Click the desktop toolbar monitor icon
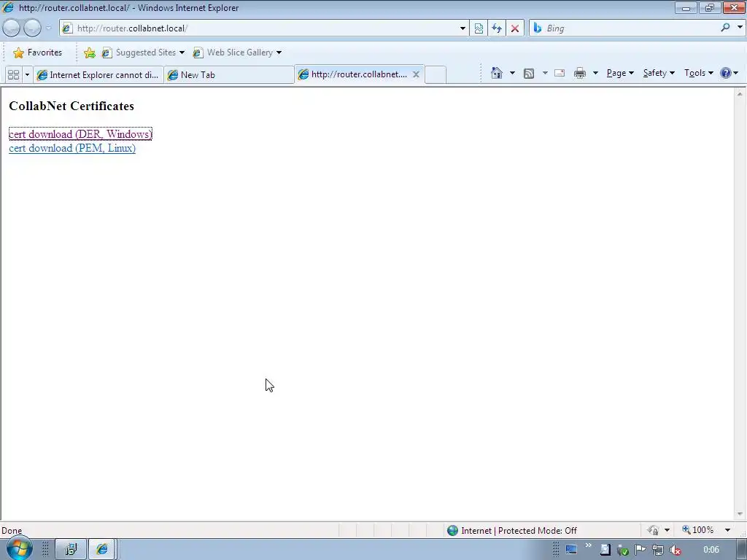Screen dimensions: 747x560 pyautogui.click(x=570, y=550)
